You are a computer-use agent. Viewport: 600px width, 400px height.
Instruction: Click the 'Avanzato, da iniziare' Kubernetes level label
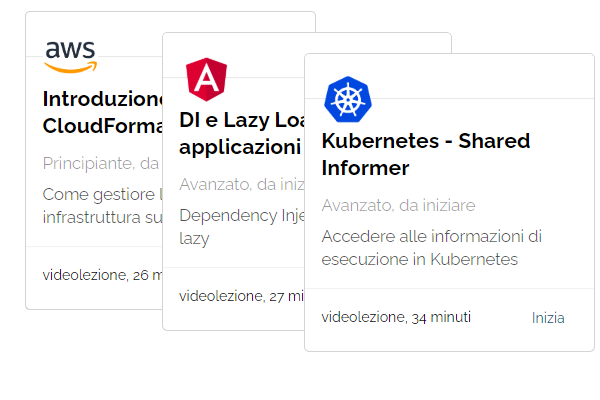click(x=398, y=206)
